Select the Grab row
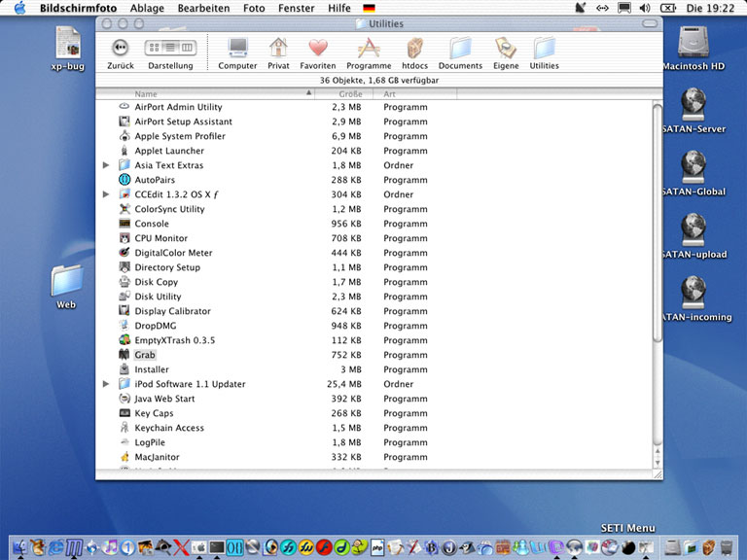747x560 pixels. point(373,355)
